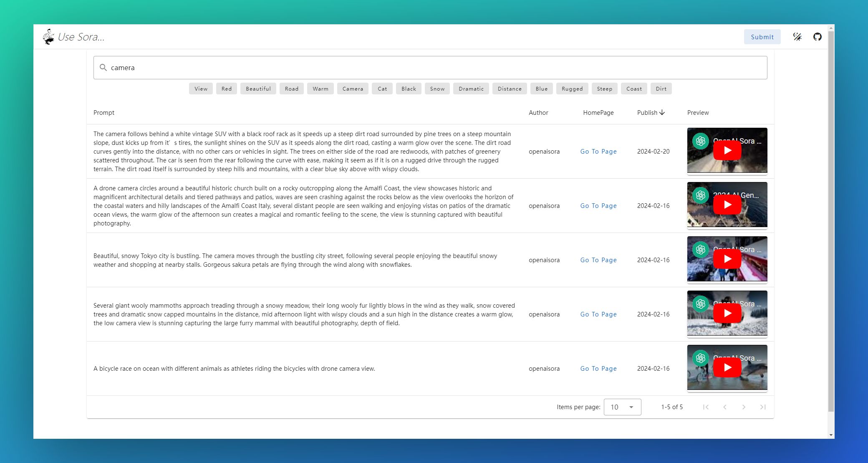Click the next page arrow

coord(744,407)
